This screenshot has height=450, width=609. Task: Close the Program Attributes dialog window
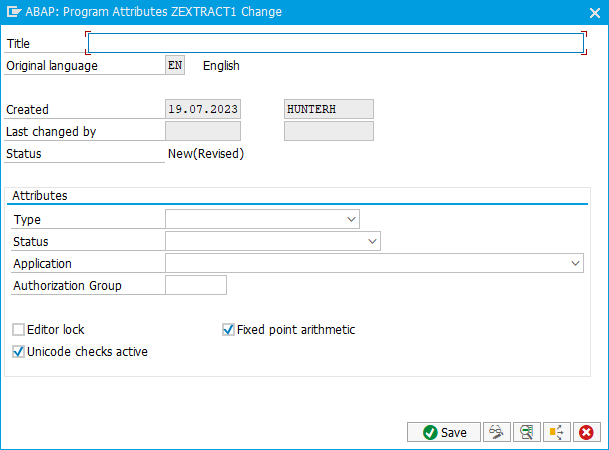click(595, 13)
